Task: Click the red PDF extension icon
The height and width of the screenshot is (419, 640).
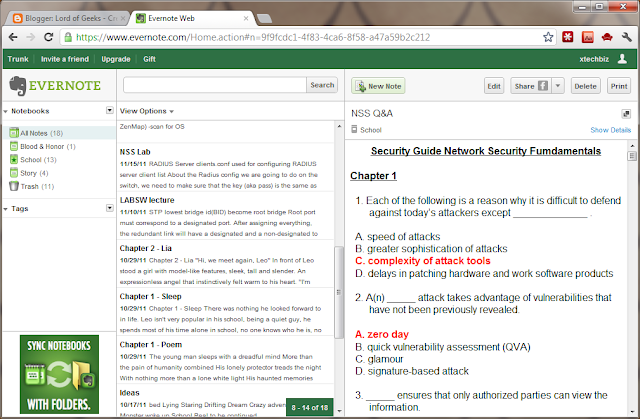Action: click(x=588, y=37)
